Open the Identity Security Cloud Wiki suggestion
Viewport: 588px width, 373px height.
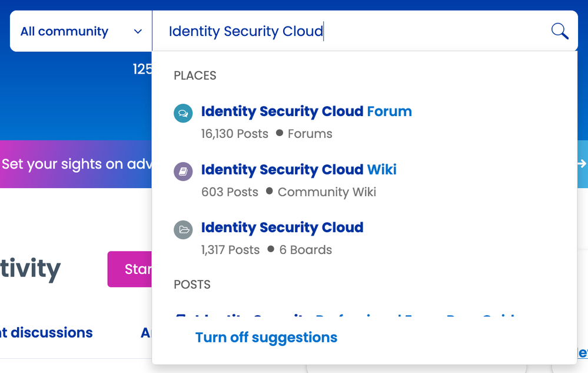298,170
